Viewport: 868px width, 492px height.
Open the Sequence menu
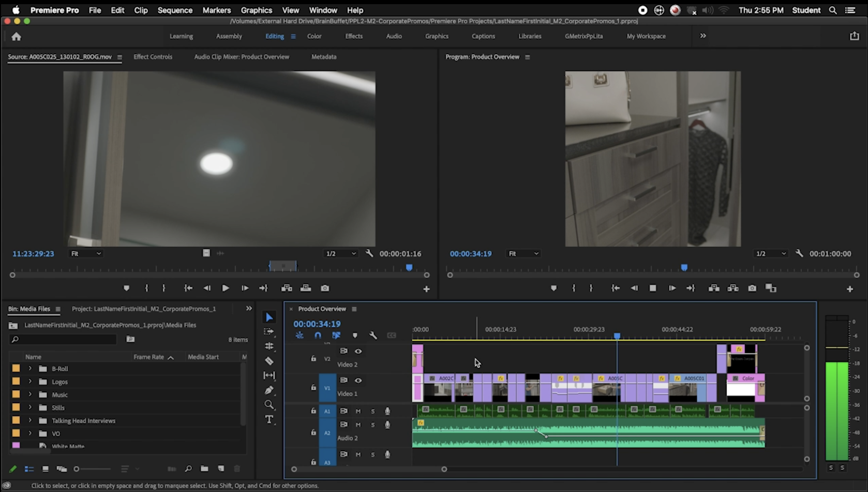(x=175, y=10)
